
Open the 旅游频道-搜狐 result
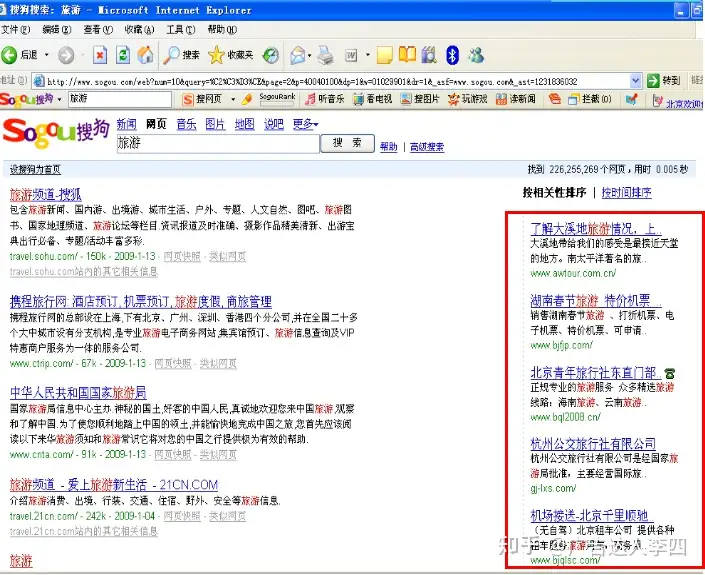(x=45, y=194)
